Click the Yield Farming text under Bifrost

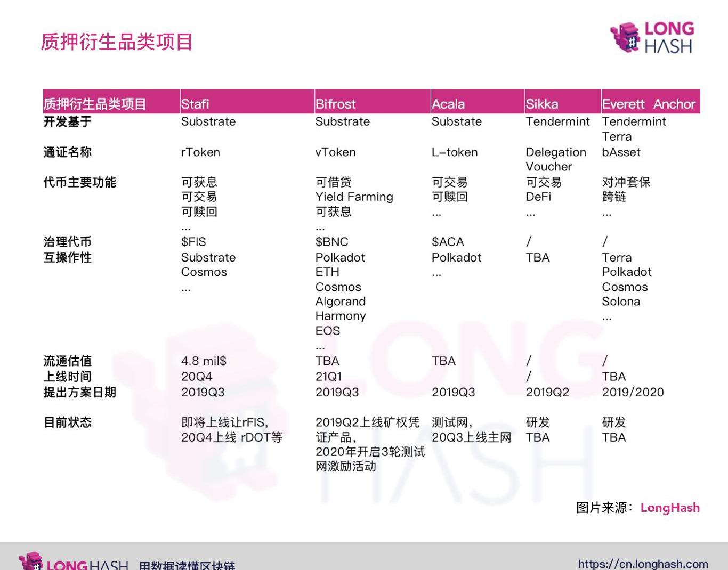(x=354, y=197)
